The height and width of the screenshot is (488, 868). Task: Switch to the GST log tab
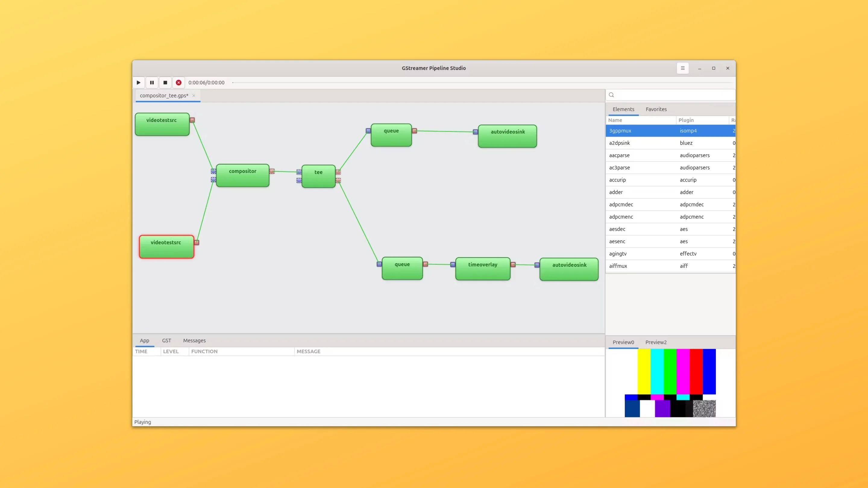click(x=166, y=340)
